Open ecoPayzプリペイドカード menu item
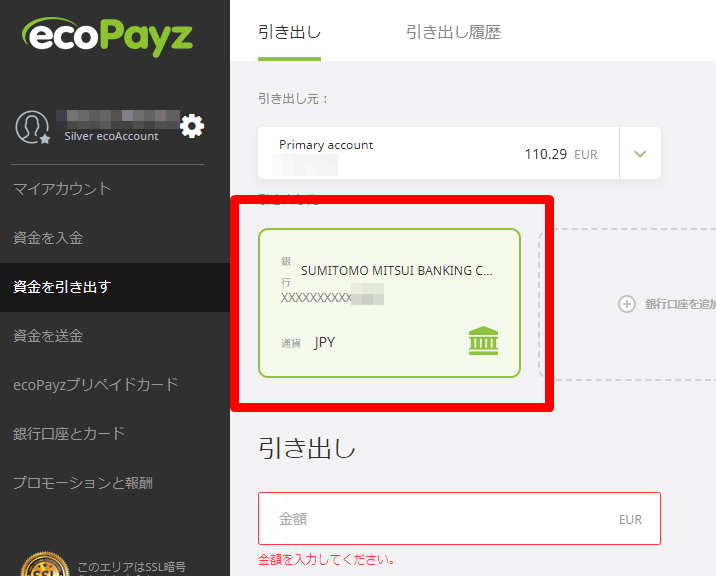716x576 pixels. (x=95, y=385)
